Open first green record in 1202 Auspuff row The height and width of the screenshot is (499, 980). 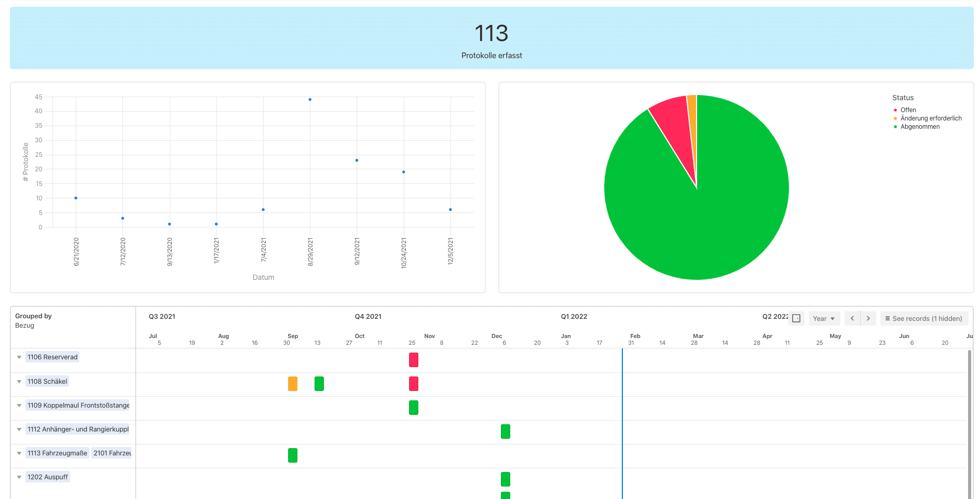(x=506, y=479)
